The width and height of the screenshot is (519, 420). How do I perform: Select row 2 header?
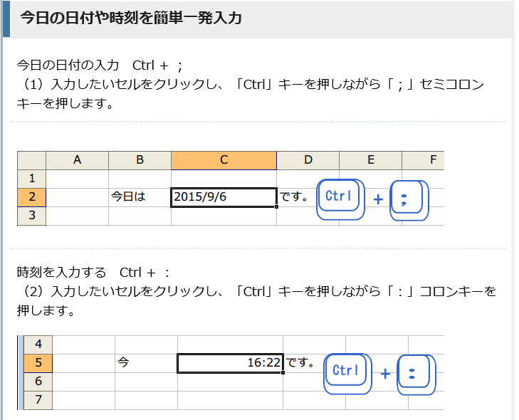pos(31,197)
